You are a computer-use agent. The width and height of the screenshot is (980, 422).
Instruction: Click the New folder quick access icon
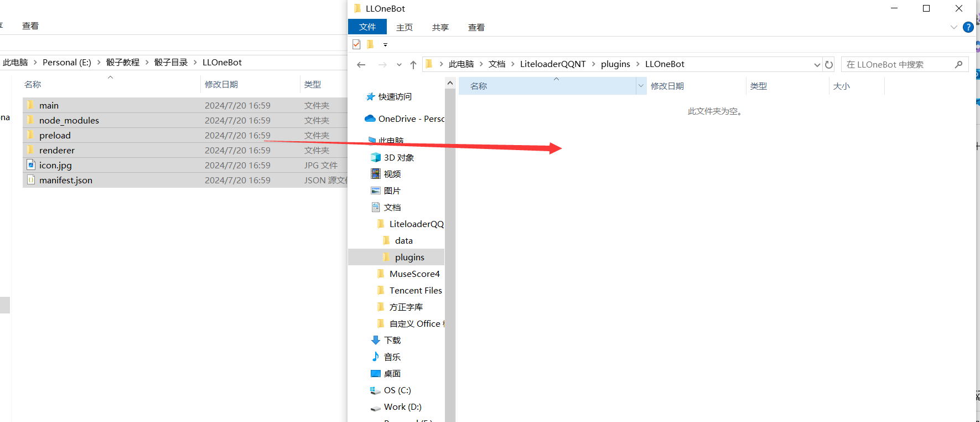[x=371, y=44]
